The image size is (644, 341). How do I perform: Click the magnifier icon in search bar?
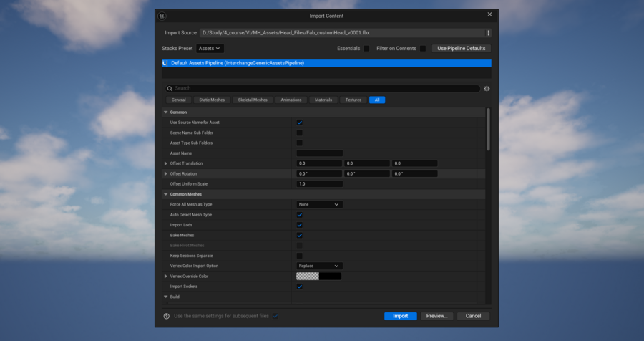[x=170, y=89]
